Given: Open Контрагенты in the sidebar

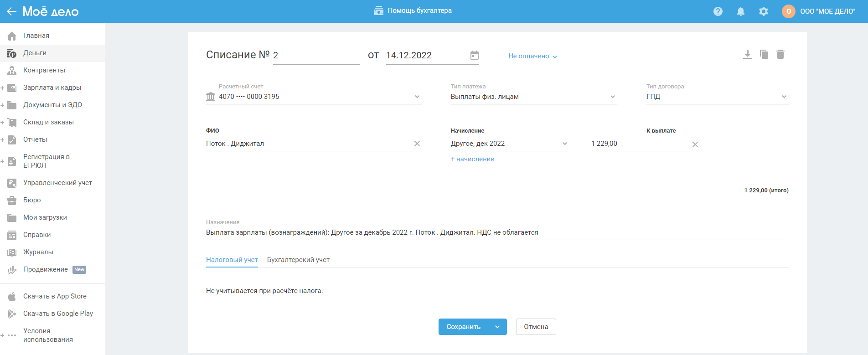Looking at the screenshot, I should [x=44, y=70].
